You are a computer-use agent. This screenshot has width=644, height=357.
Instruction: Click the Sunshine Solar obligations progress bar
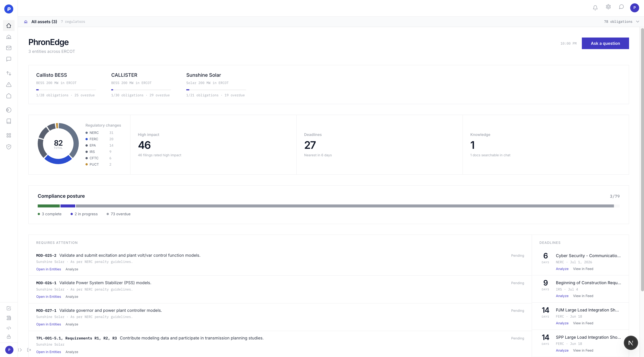pyautogui.click(x=216, y=90)
